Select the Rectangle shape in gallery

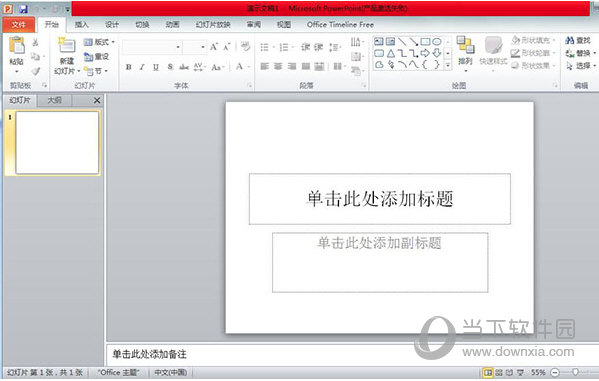click(x=425, y=41)
